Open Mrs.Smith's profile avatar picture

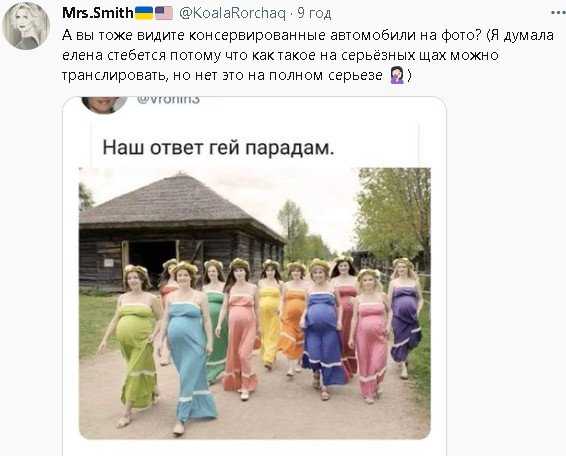26,25
